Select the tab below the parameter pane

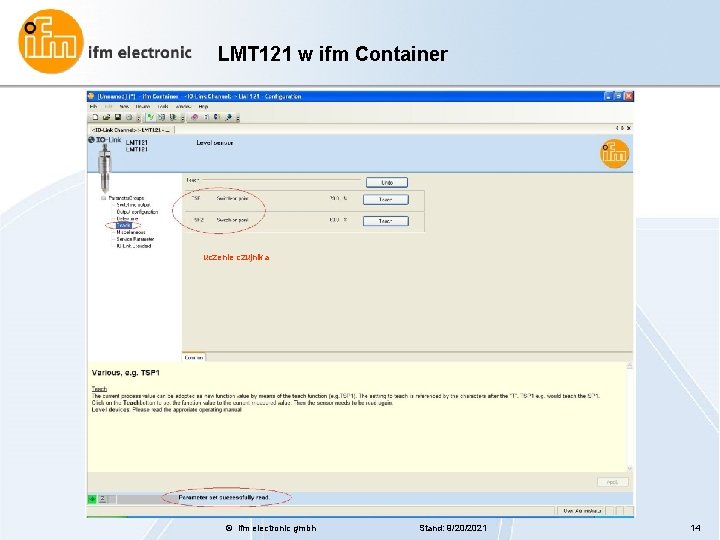194,357
